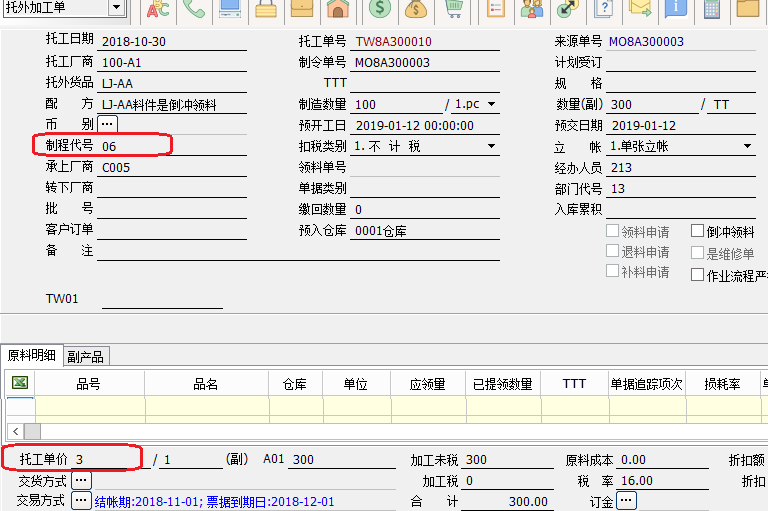Click the envelope mail icon
Screen dimensions: 768x511
coord(641,10)
